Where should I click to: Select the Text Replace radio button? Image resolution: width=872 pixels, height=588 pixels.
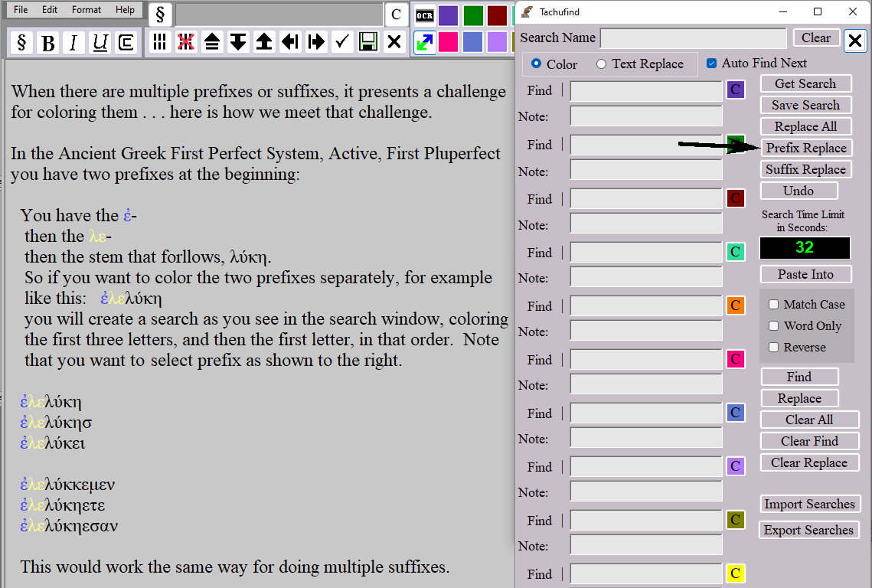tap(602, 64)
